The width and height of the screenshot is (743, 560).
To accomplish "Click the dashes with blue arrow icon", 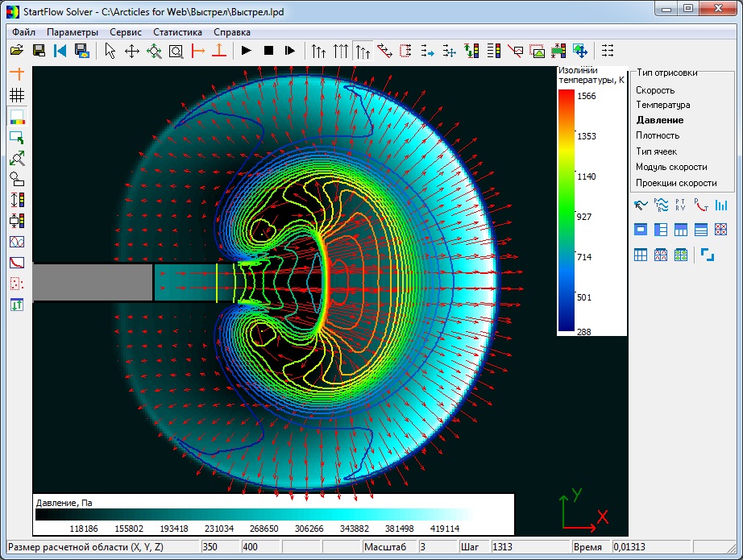I will click(x=427, y=50).
